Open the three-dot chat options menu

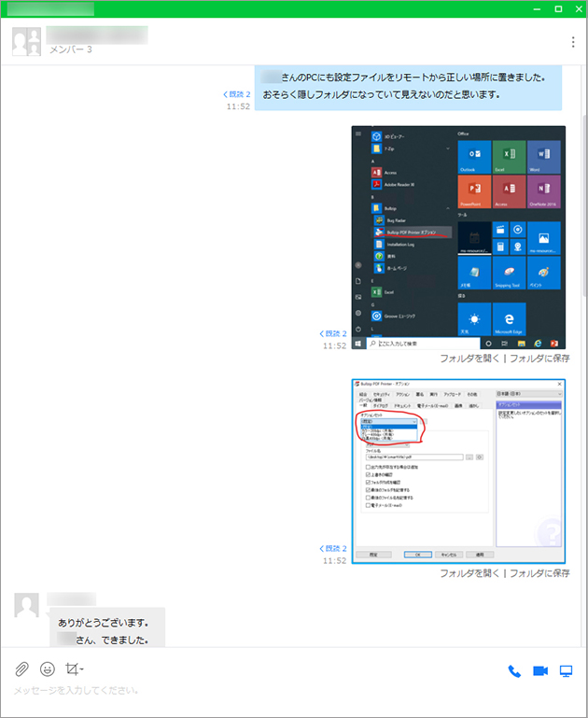click(x=573, y=42)
